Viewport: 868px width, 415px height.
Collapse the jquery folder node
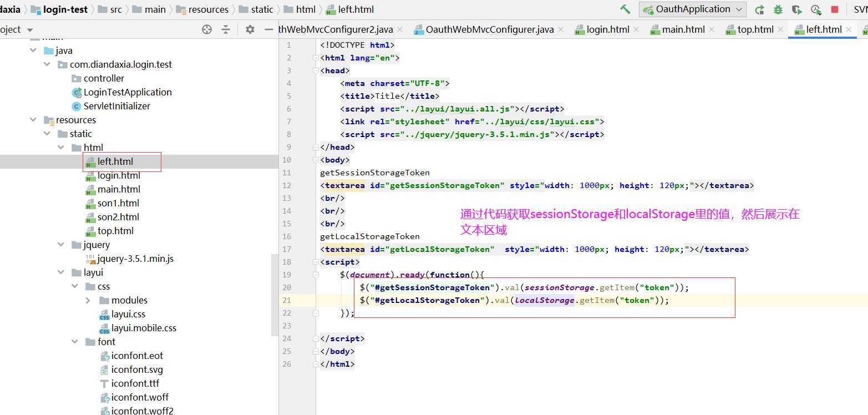click(x=62, y=245)
